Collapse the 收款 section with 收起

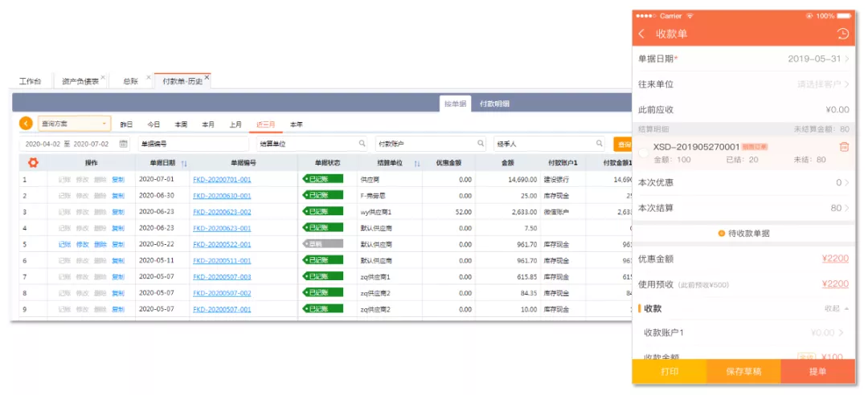(x=837, y=308)
